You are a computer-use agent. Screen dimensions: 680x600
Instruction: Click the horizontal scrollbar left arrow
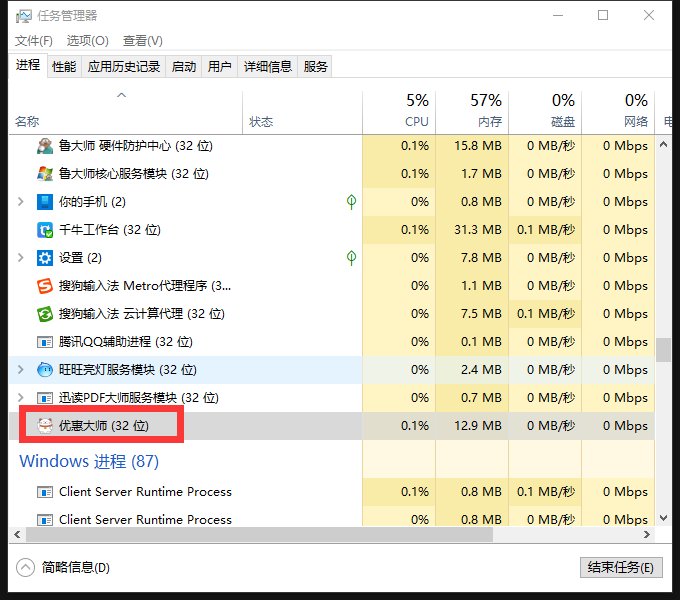point(17,535)
